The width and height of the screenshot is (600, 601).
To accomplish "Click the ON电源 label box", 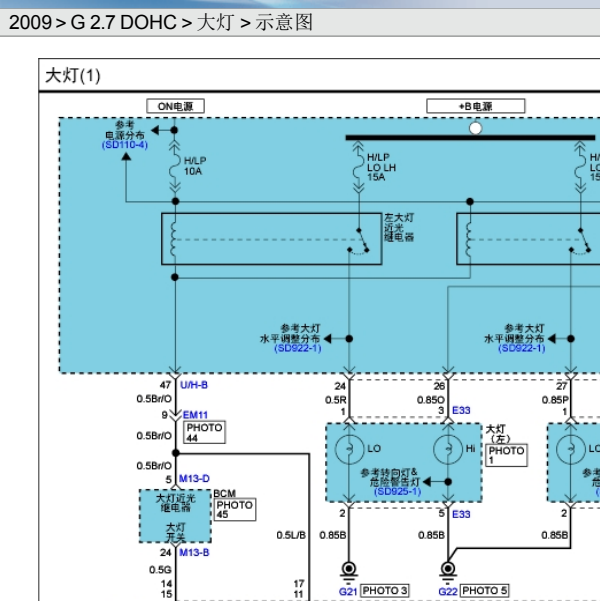I will coord(176,106).
